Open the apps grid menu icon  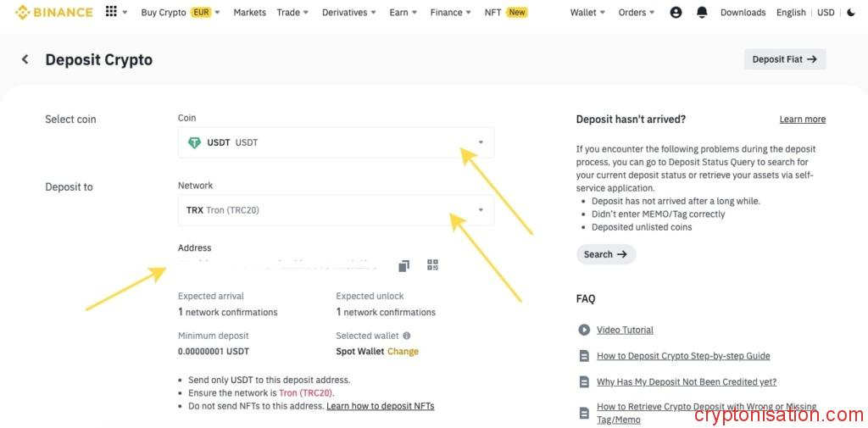(111, 12)
